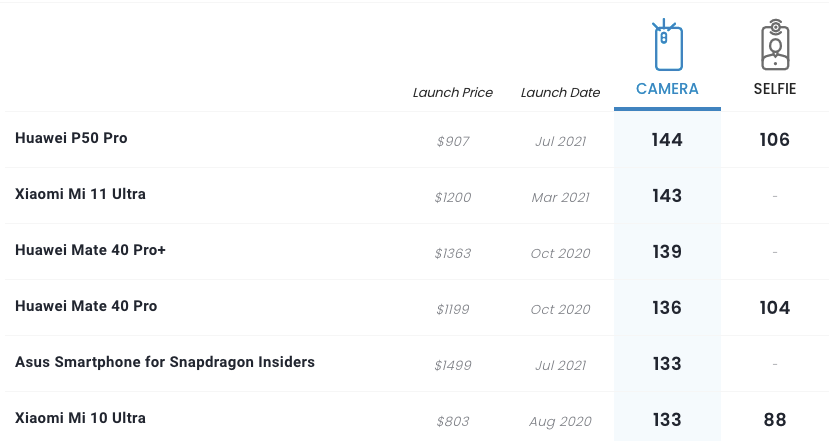The image size is (829, 441).
Task: Click the $1499 launch price for Asus phone
Action: [x=453, y=365]
